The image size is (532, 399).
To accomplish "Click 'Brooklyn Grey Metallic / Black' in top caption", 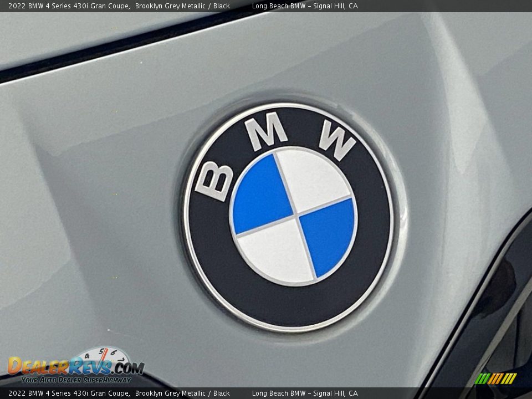I will pyautogui.click(x=182, y=6).
